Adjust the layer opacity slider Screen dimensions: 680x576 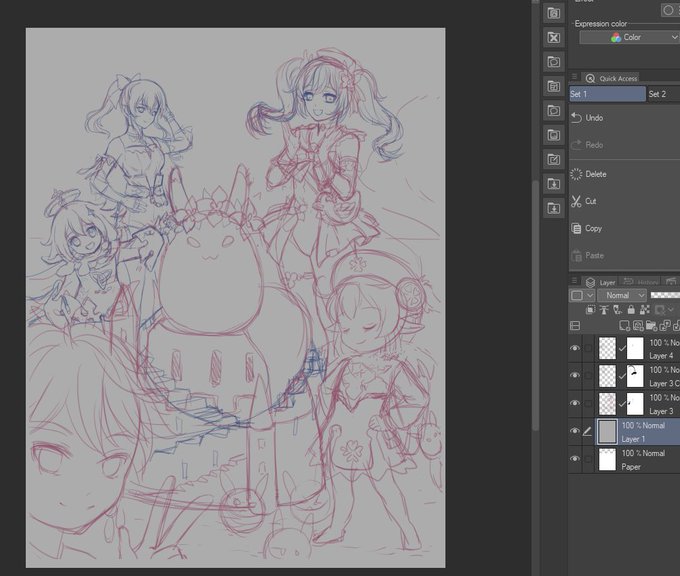[665, 295]
